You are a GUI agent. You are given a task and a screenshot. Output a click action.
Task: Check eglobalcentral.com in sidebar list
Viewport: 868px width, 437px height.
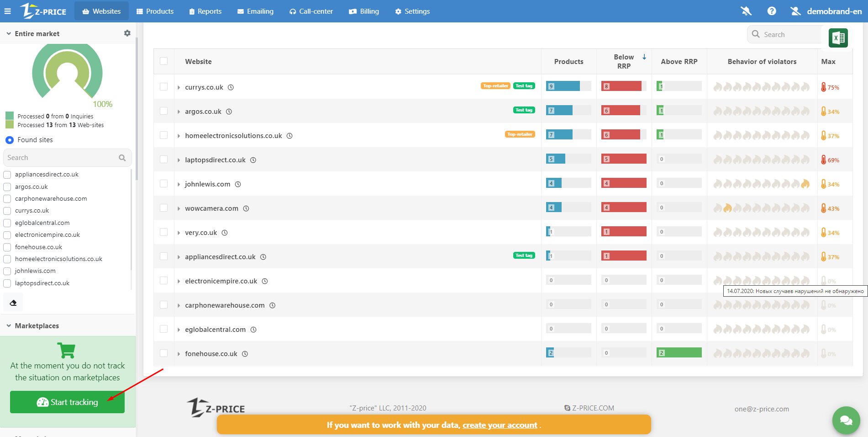7,223
